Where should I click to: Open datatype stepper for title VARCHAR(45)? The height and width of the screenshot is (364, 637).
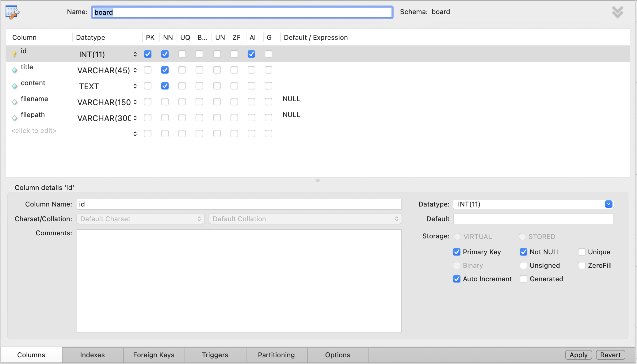coord(135,70)
